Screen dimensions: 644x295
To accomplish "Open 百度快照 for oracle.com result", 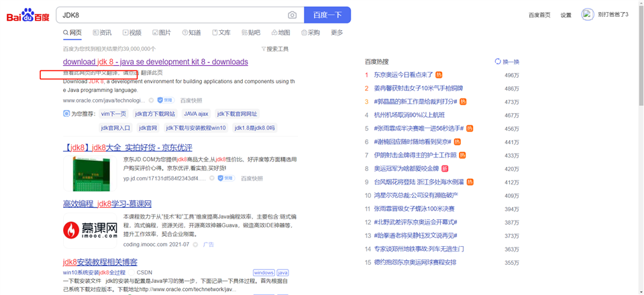I will click(191, 100).
